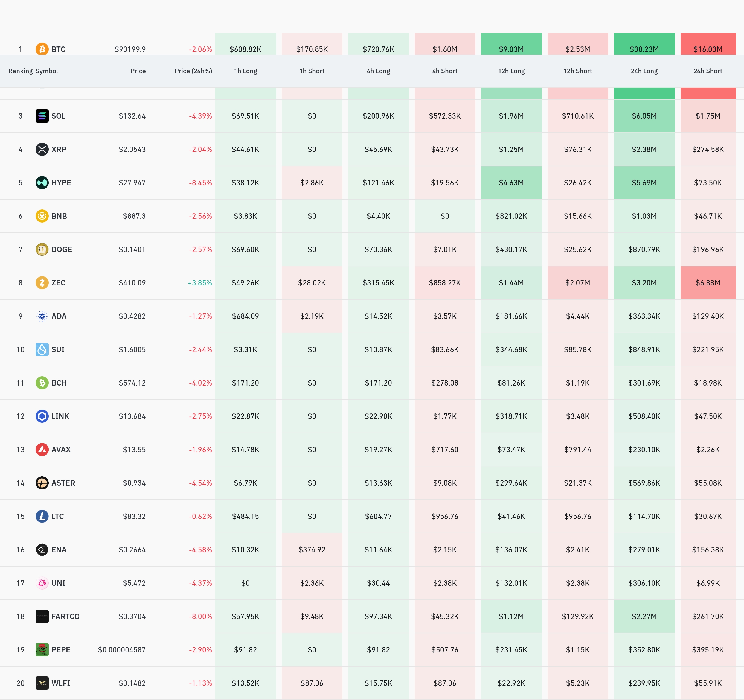The image size is (744, 700).
Task: Click the AVAX row price $13.55
Action: [134, 450]
